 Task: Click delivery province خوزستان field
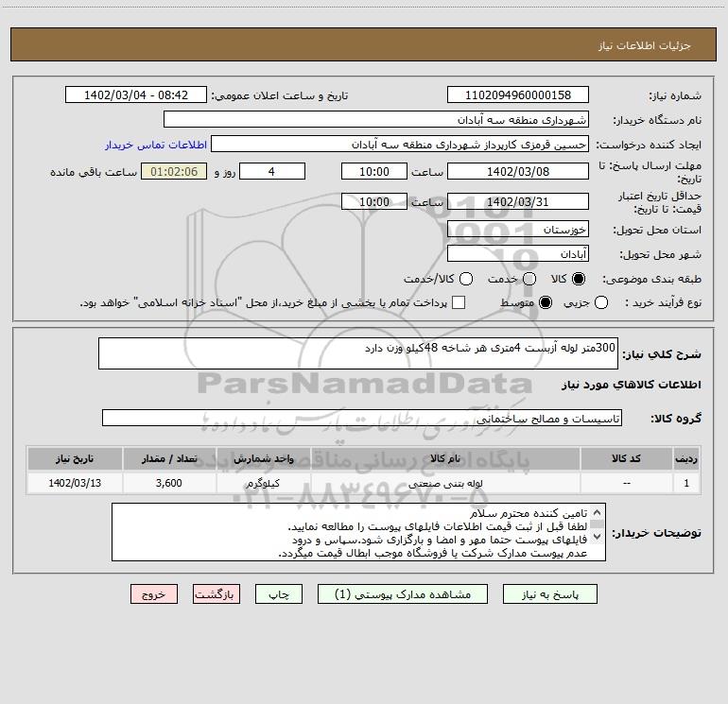pyautogui.click(x=518, y=229)
